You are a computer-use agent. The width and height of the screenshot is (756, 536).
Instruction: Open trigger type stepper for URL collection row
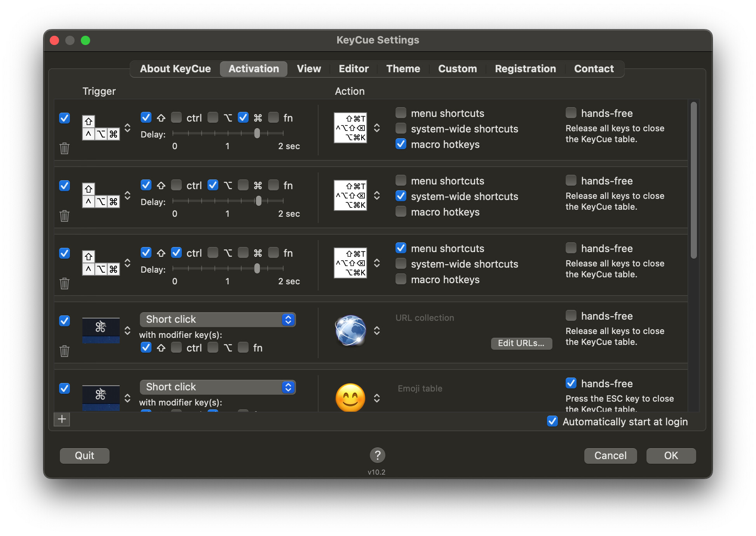click(127, 331)
